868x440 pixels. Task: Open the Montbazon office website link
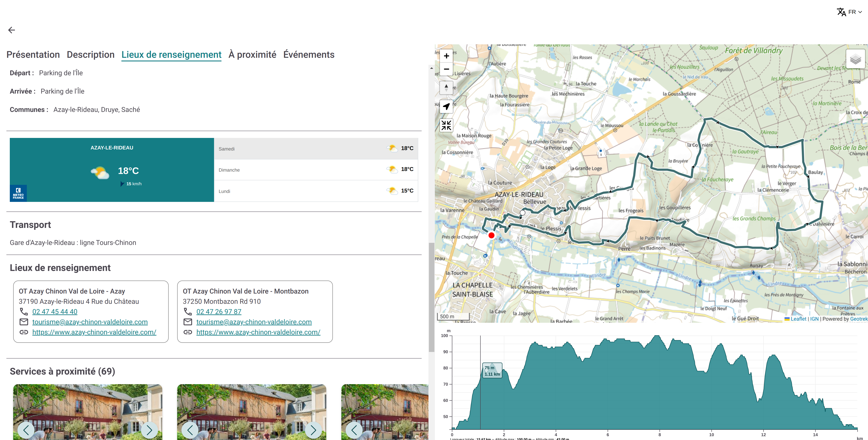click(259, 332)
